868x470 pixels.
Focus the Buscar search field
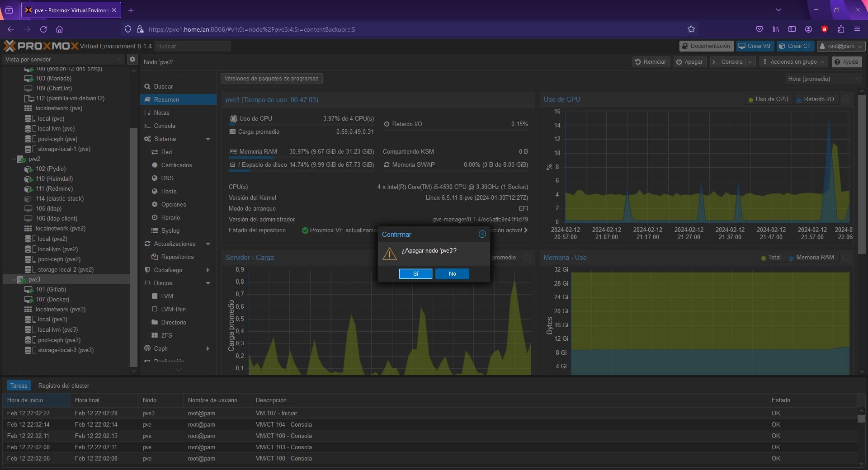(x=193, y=46)
